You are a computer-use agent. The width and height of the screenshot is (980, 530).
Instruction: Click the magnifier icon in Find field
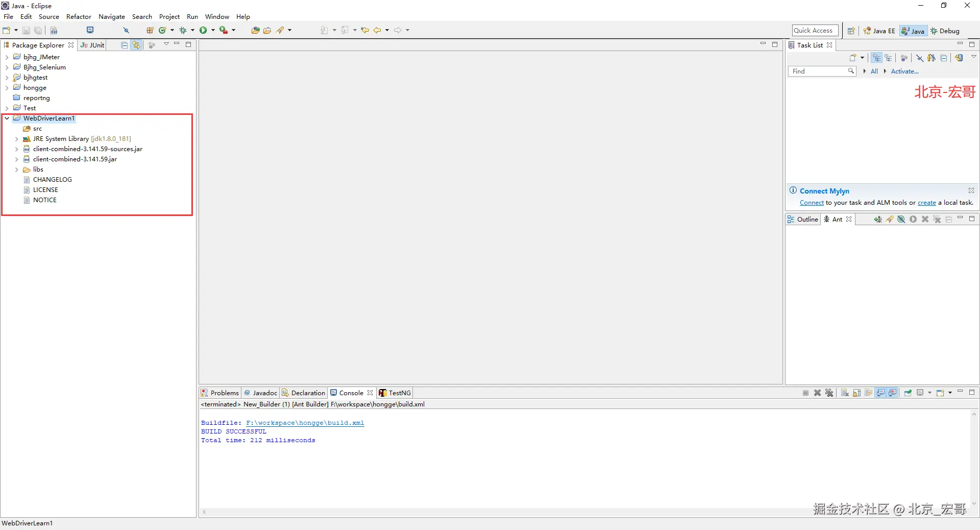coord(851,71)
